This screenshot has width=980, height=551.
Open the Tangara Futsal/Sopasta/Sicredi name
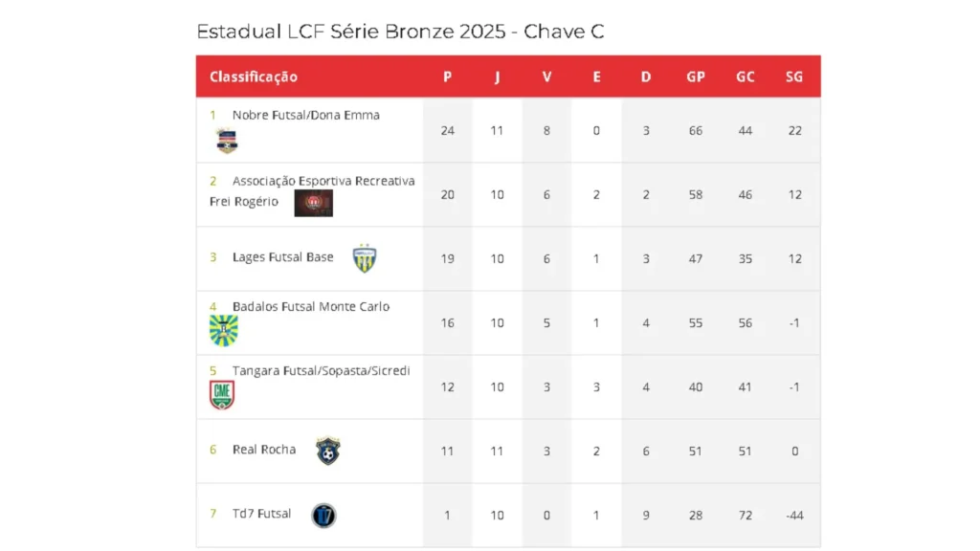(322, 370)
